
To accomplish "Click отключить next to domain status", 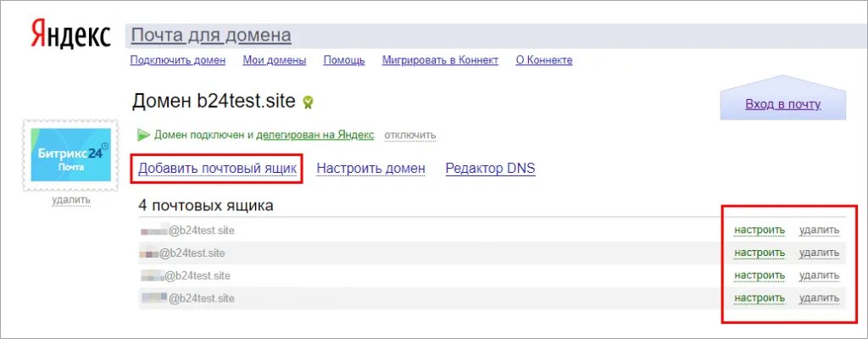I will 410,135.
